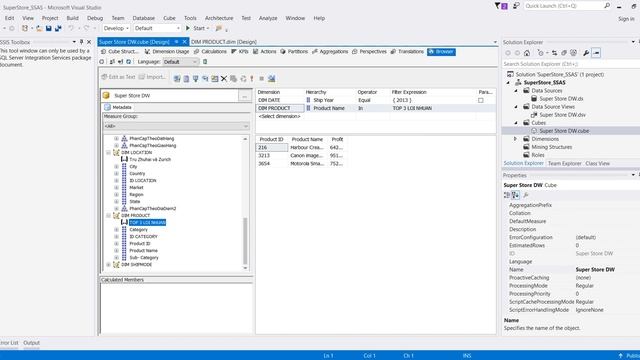Click the Start debugging button
640x360 pixels.
pos(197,28)
